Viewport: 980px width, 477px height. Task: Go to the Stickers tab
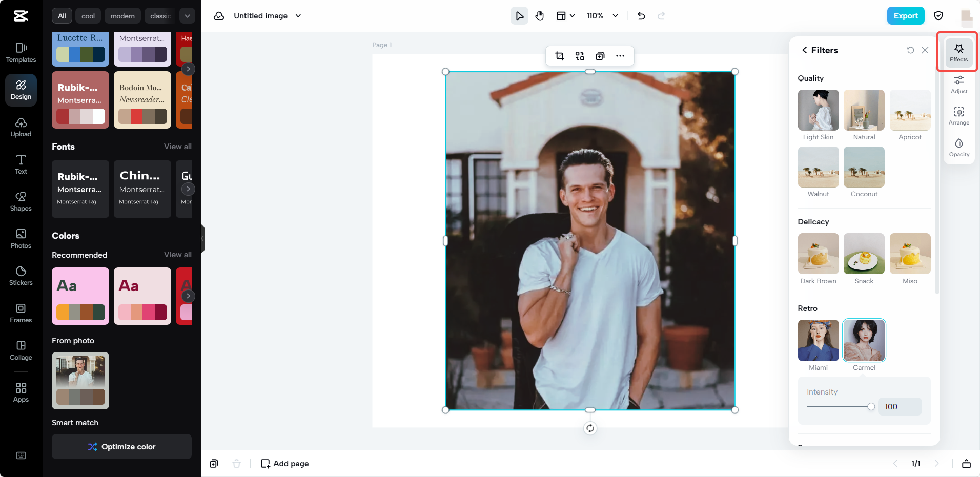click(x=21, y=275)
